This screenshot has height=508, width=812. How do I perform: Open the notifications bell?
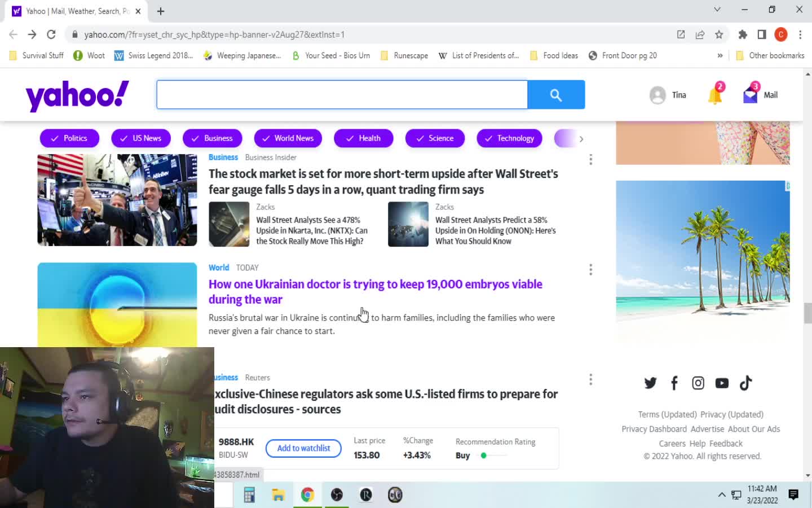coord(715,95)
